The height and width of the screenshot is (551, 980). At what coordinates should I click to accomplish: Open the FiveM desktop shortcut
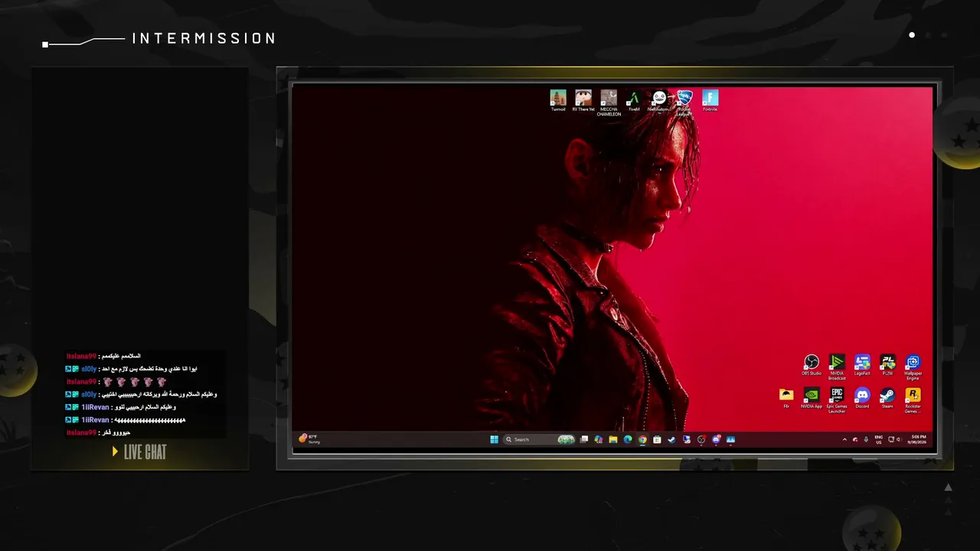coord(634,100)
